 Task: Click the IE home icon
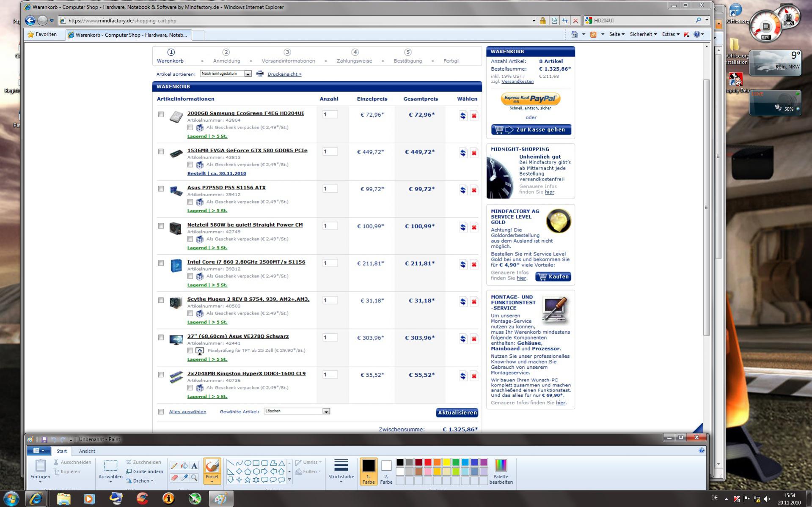coord(575,34)
